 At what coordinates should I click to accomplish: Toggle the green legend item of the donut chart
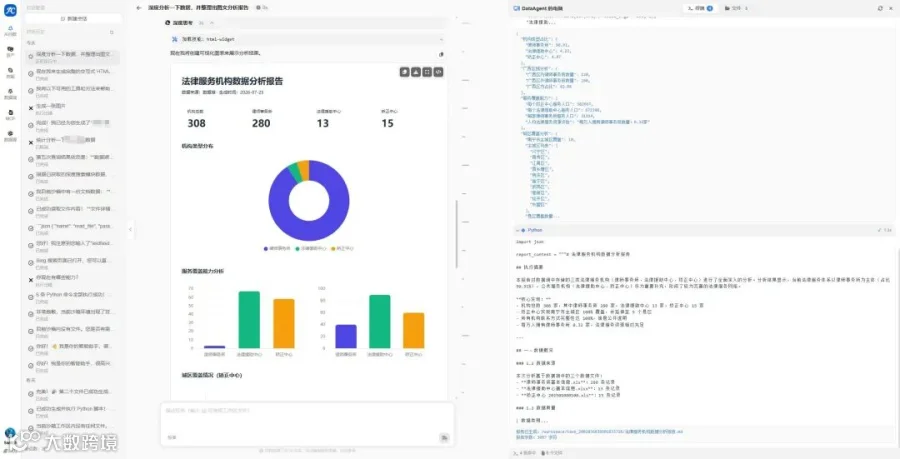click(311, 248)
